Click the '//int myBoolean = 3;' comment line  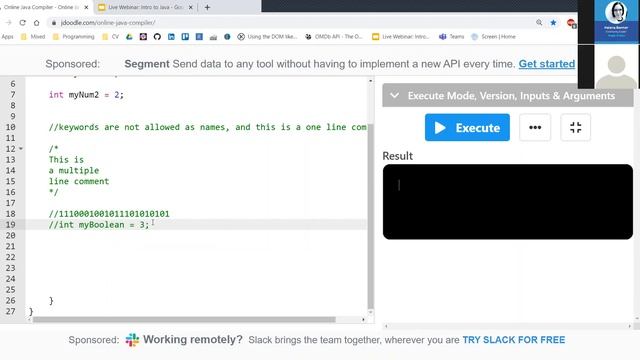click(x=99, y=224)
